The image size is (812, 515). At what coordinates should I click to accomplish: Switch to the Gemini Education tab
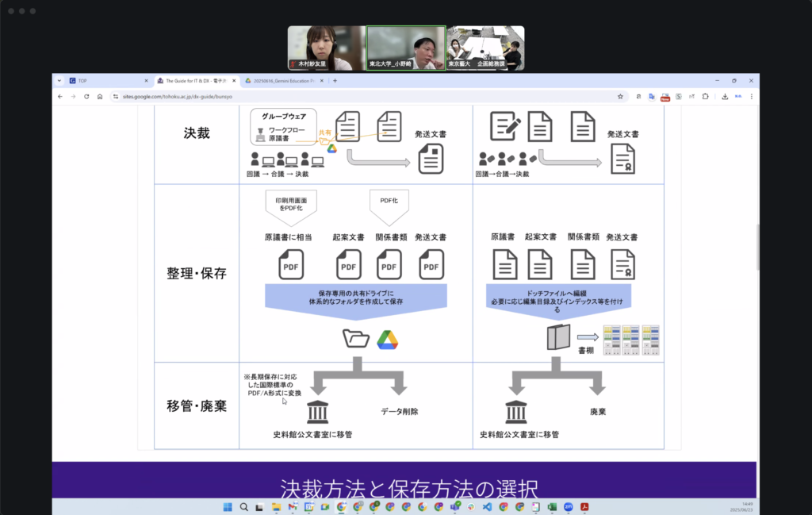pos(285,81)
